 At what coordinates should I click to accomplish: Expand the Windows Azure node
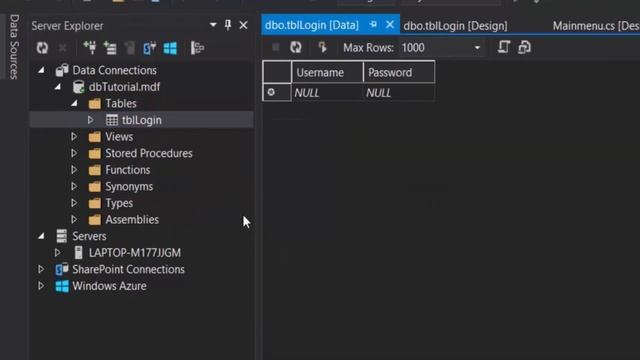[41, 286]
